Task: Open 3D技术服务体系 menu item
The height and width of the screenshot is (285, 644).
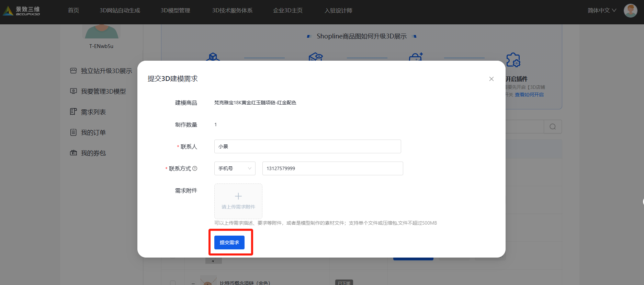Action: (x=232, y=11)
